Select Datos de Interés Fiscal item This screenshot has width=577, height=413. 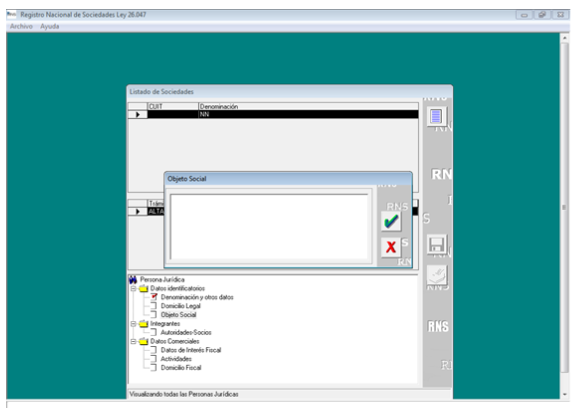pos(191,350)
